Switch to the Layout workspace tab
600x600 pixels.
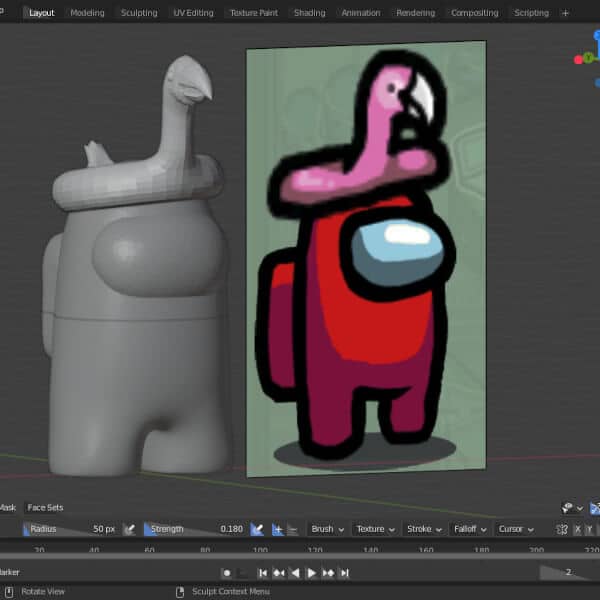(x=41, y=13)
